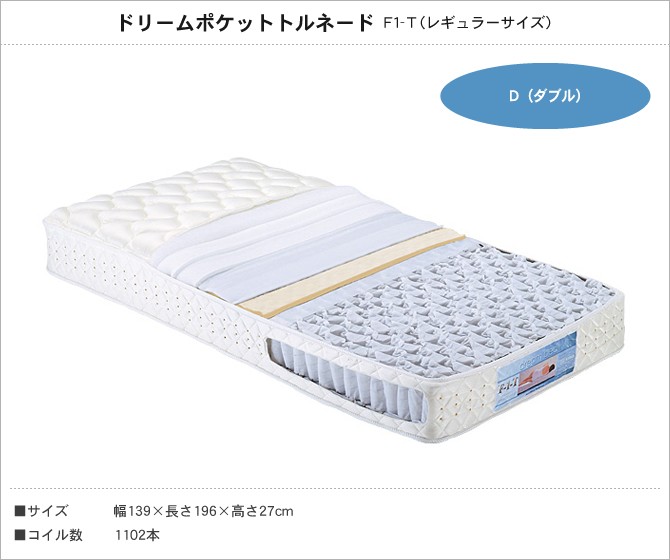This screenshot has height=560, width=670.
Task: Click the F-1-T label sticker on mattress
Action: point(536,371)
